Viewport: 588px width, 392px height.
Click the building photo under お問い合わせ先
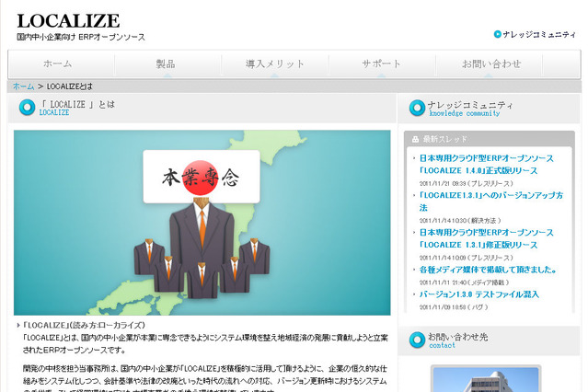pyautogui.click(x=486, y=379)
